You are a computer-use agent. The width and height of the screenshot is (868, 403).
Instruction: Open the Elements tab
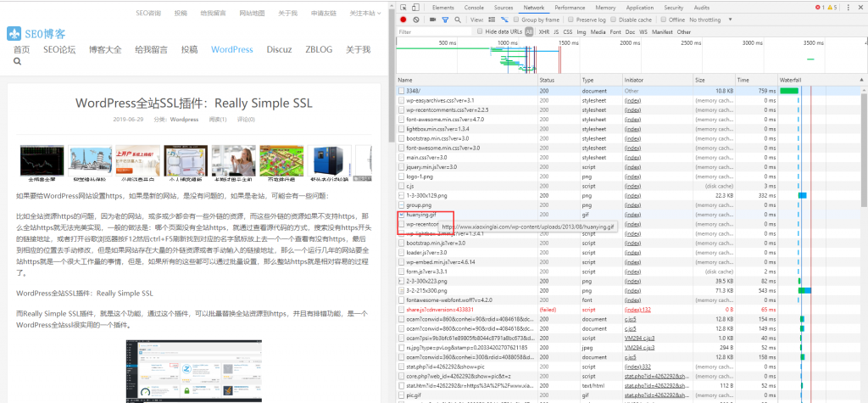(442, 8)
